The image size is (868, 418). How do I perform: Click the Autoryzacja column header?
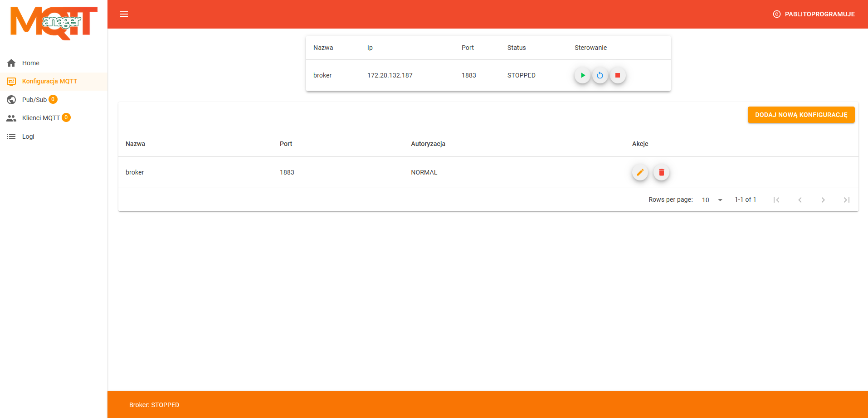428,144
